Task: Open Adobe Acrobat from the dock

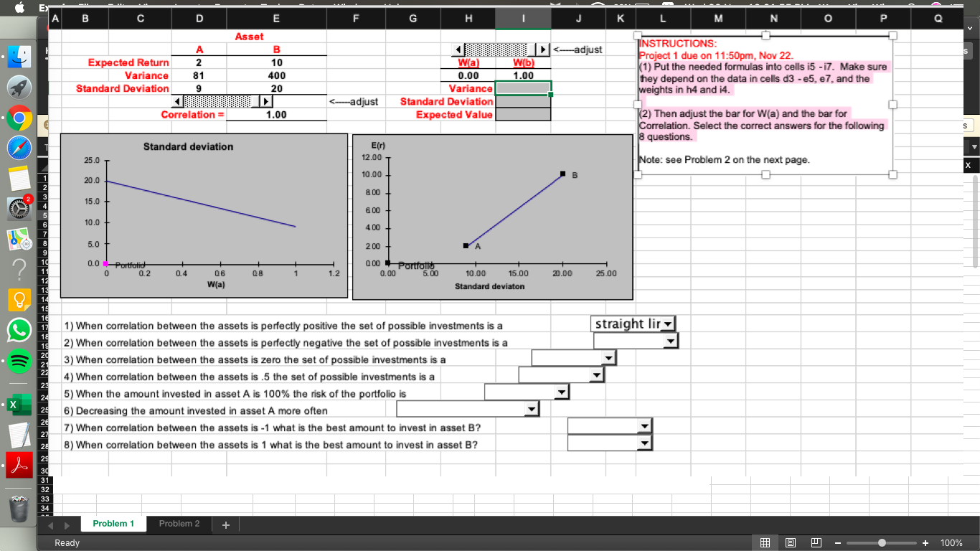Action: [20, 466]
